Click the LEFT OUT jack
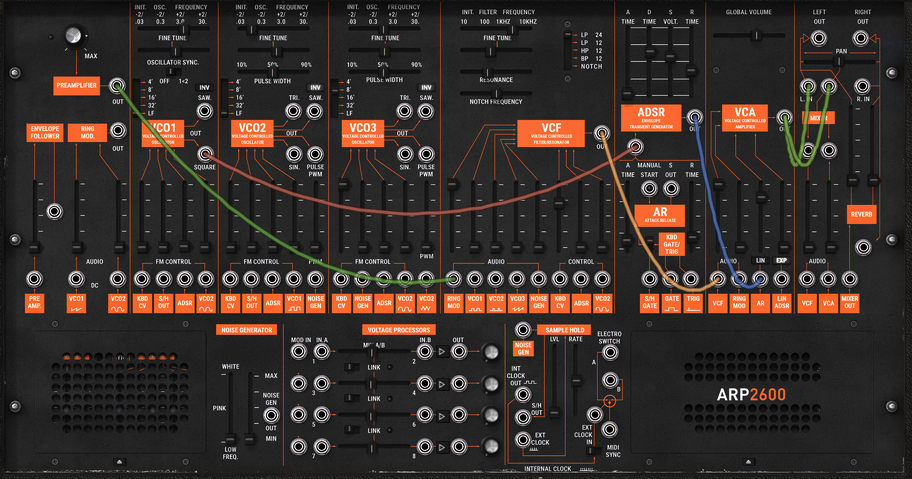 click(819, 38)
